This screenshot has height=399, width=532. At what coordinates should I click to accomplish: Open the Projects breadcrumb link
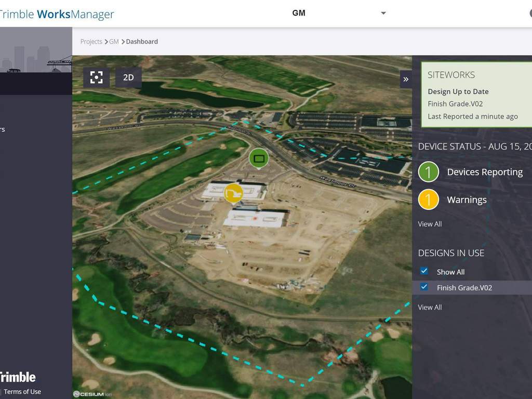click(91, 42)
